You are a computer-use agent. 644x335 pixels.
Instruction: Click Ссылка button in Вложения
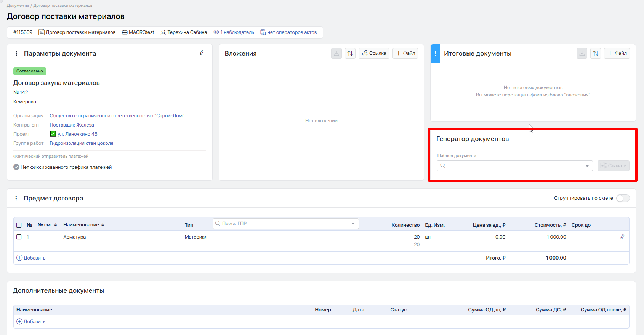pos(374,53)
